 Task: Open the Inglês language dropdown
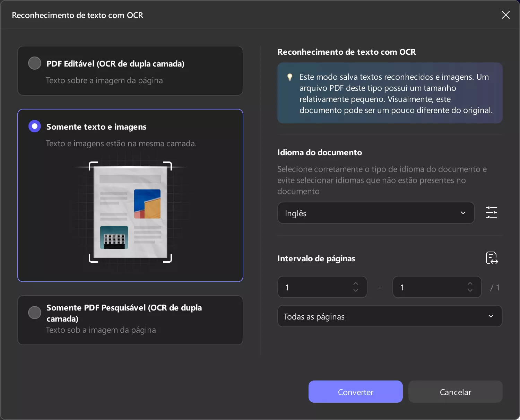point(376,213)
